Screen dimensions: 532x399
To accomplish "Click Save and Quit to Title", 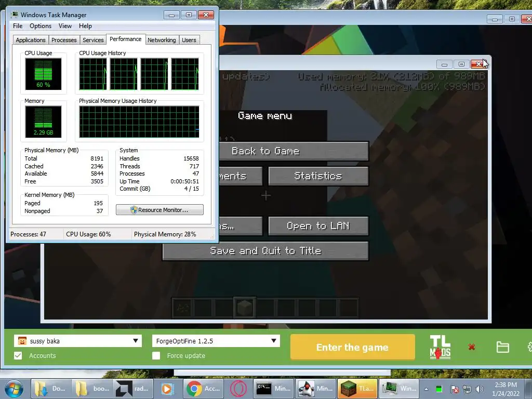I will 265,251.
